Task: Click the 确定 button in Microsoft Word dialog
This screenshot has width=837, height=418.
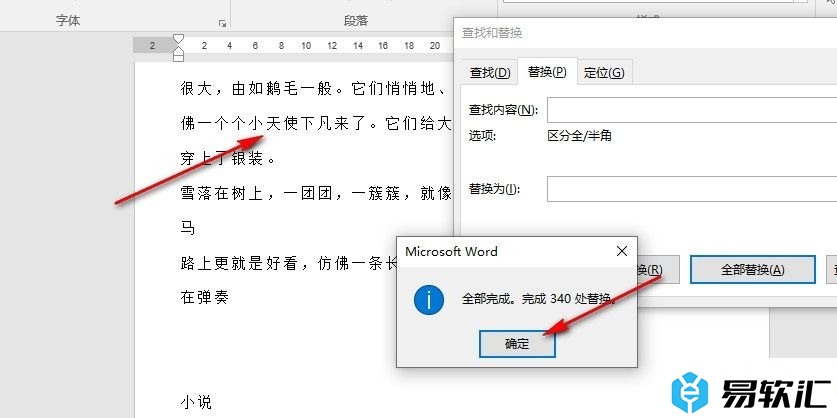Action: coord(517,344)
